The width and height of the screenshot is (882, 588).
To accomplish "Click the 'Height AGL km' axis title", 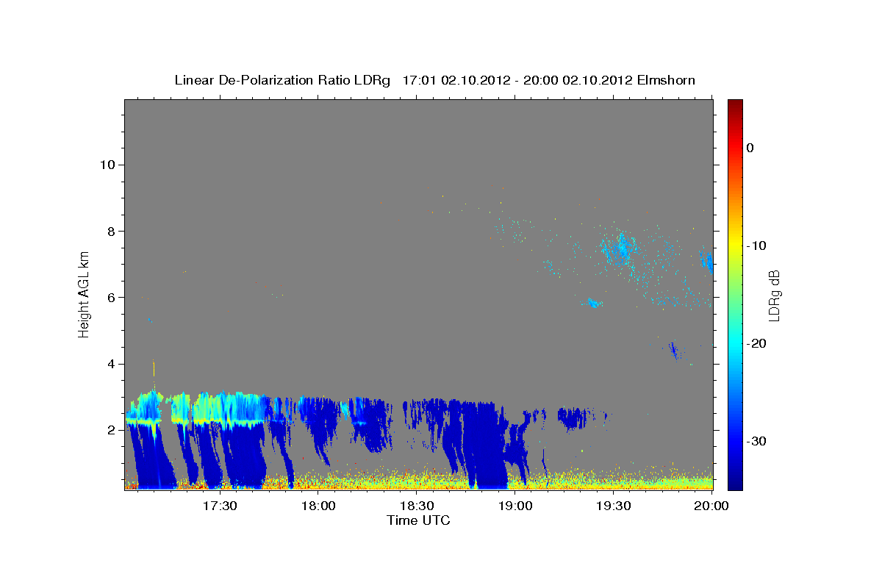I will coord(85,294).
